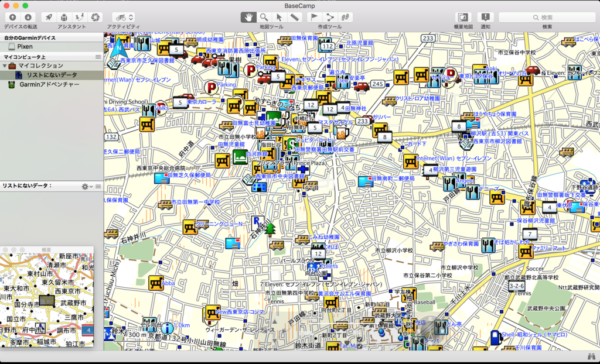Click the クリーニングニューN shop icon
The height and width of the screenshot is (364, 600).
190,227
